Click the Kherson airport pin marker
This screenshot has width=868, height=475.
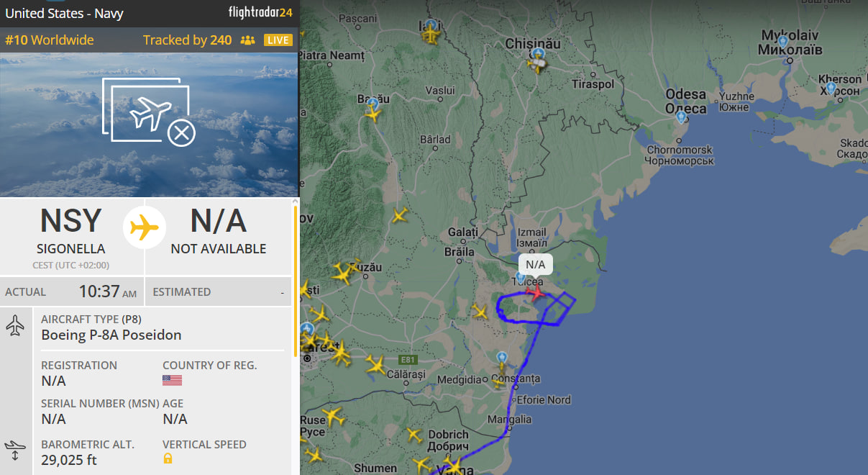[831, 88]
